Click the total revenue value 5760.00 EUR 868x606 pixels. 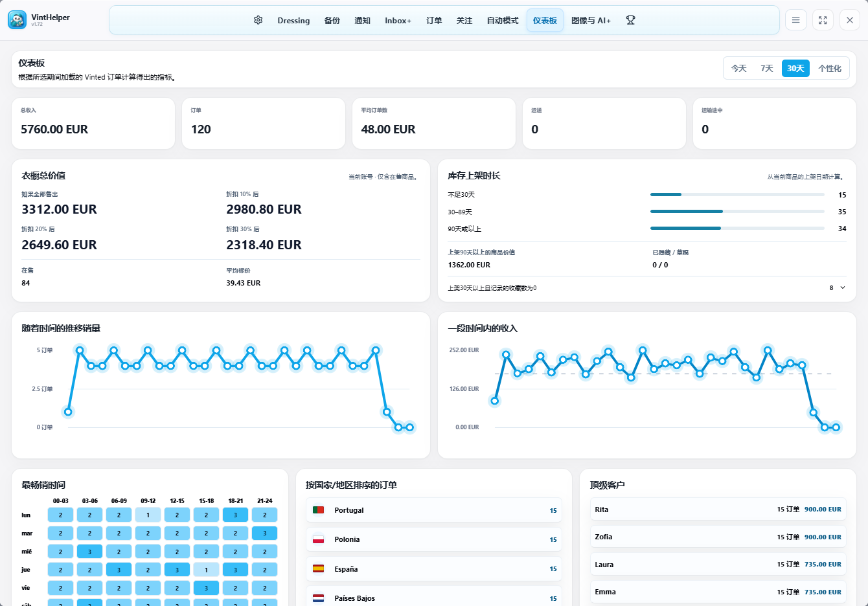tap(54, 129)
